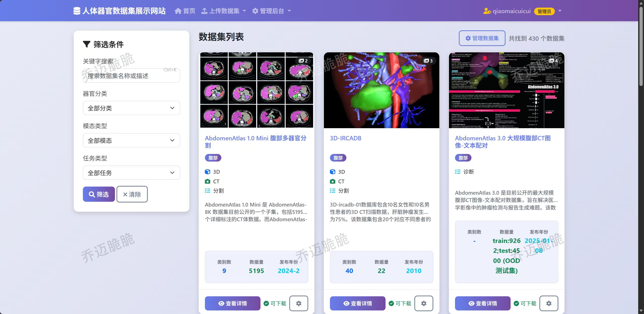Click the user admin icon beside qiaomaicuicui
644x314 pixels.
pyautogui.click(x=487, y=11)
